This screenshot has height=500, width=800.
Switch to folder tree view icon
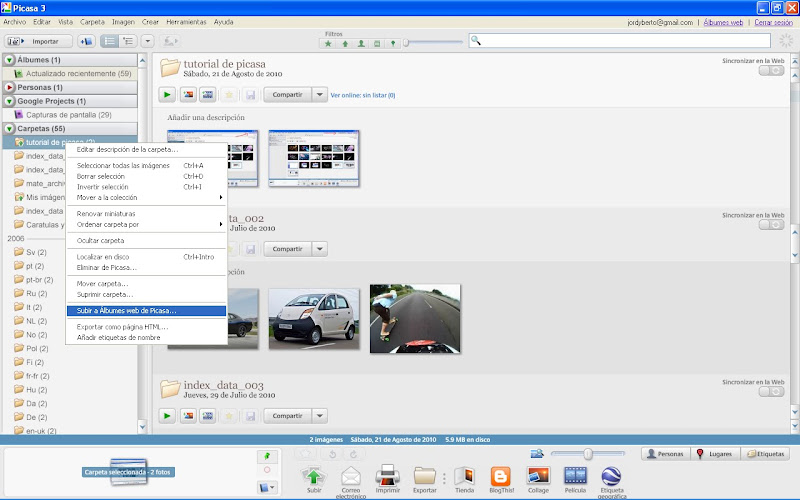(128, 41)
